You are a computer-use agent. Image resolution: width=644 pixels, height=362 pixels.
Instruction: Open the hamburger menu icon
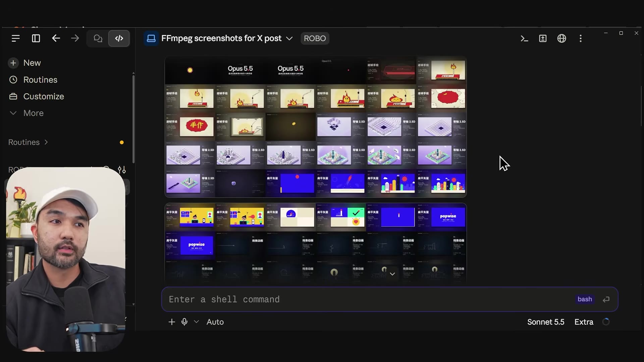coord(15,38)
